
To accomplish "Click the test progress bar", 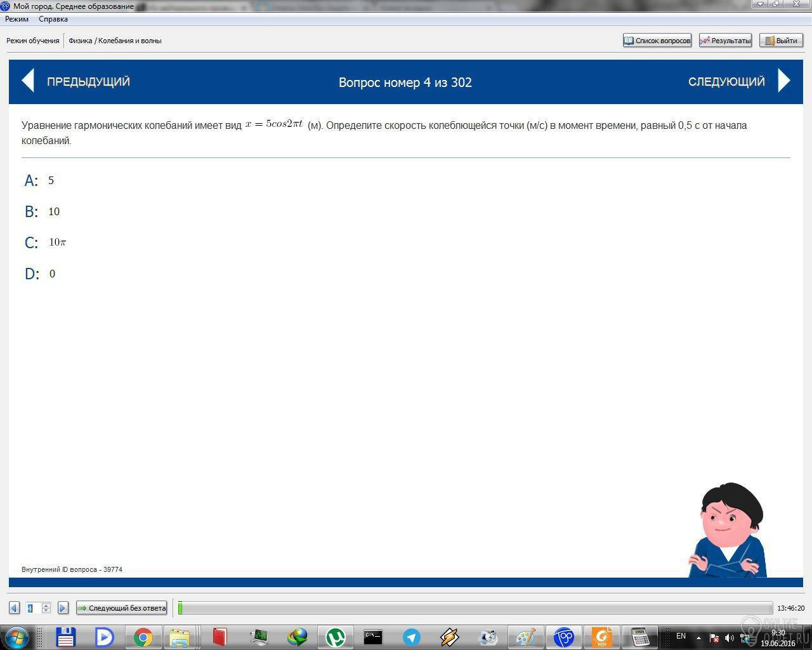I will (x=475, y=608).
